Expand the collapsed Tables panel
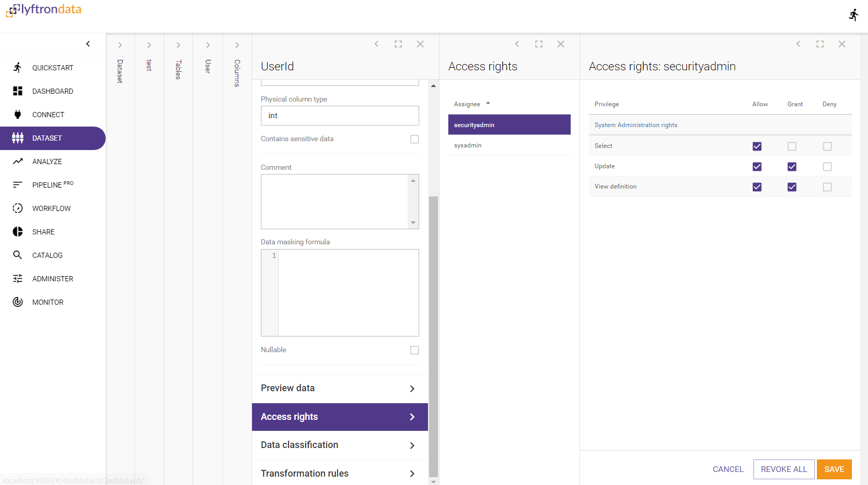Image resolution: width=868 pixels, height=485 pixels. [178, 45]
